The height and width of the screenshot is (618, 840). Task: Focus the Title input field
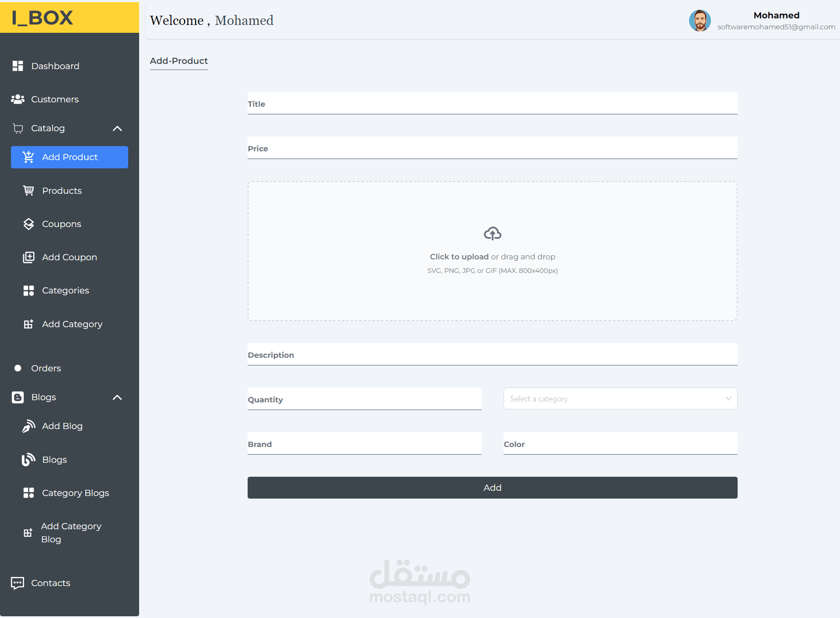pyautogui.click(x=492, y=104)
